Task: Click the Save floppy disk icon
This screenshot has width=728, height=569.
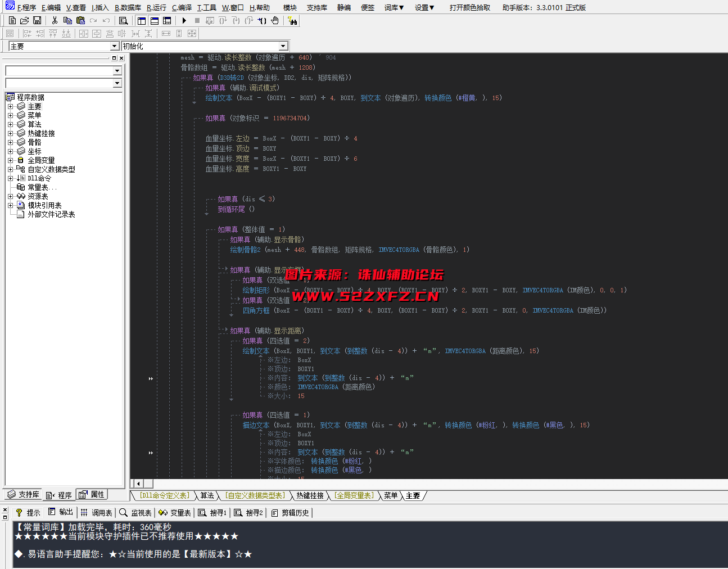Action: pyautogui.click(x=37, y=21)
